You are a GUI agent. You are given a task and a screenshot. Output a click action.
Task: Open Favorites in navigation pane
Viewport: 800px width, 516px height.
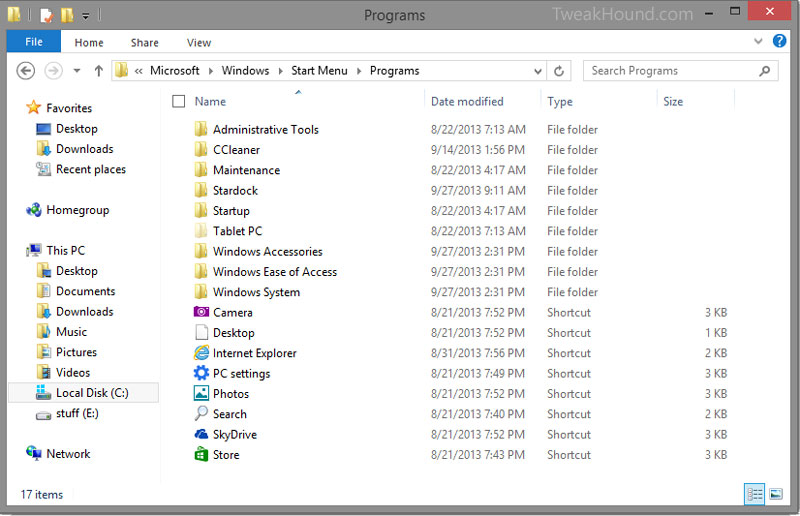[x=69, y=108]
